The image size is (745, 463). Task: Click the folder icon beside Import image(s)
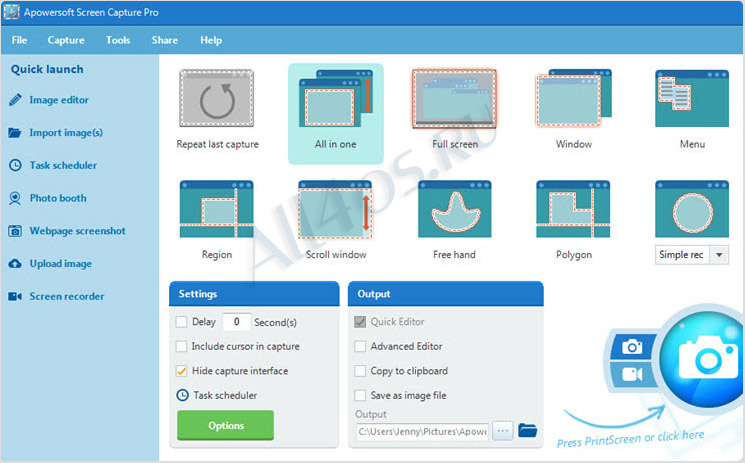click(x=15, y=133)
